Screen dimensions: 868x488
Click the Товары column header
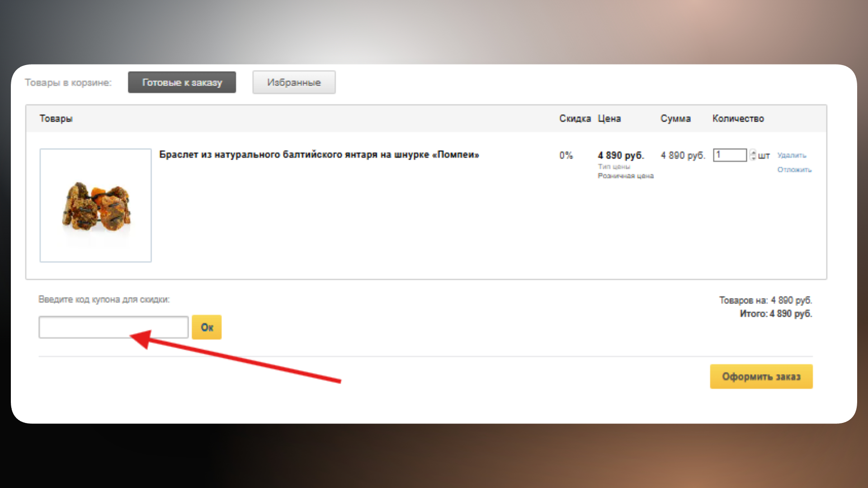(56, 118)
